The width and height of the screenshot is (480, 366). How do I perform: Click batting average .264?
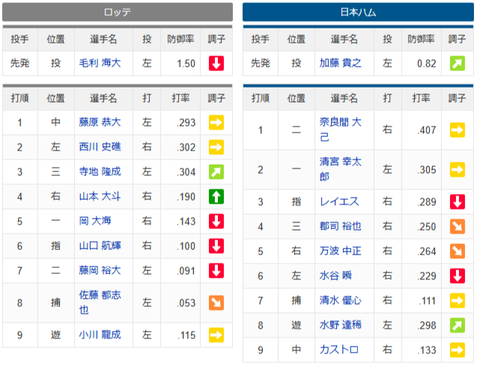pos(427,251)
